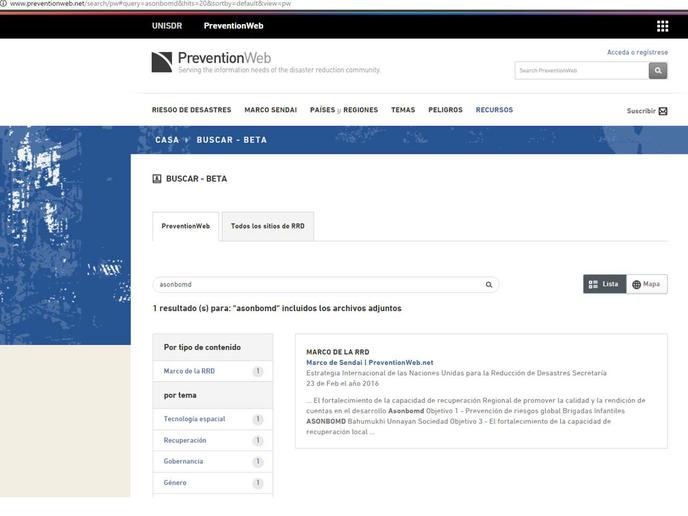Open UNISDR in top bar
688x516 pixels.
tap(167, 26)
